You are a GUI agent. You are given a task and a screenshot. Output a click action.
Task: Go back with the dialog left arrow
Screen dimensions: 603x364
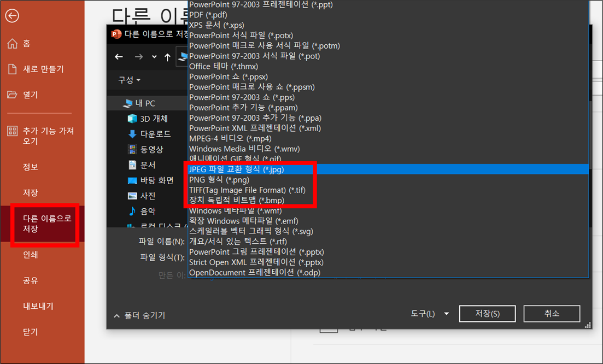coord(119,57)
